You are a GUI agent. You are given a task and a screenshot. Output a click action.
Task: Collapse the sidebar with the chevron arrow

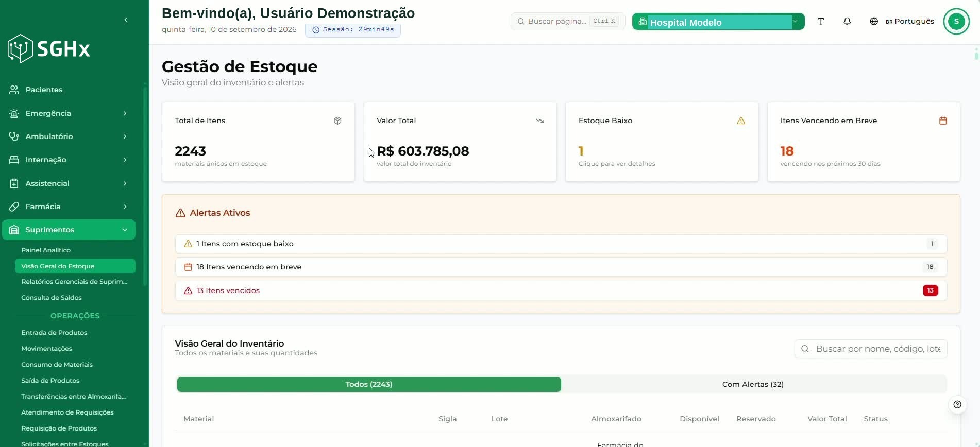point(126,20)
